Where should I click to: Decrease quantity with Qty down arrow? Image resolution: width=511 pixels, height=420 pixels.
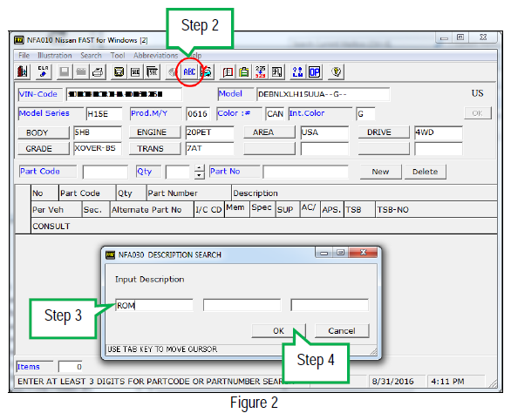(199, 175)
